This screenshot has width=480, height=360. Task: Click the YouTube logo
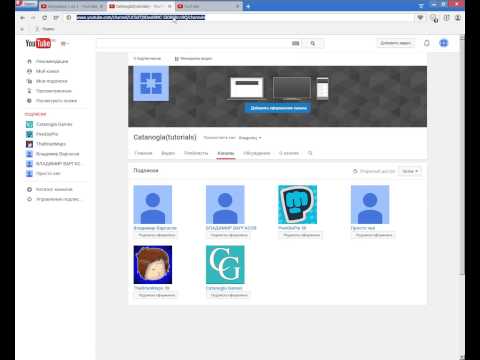38,43
